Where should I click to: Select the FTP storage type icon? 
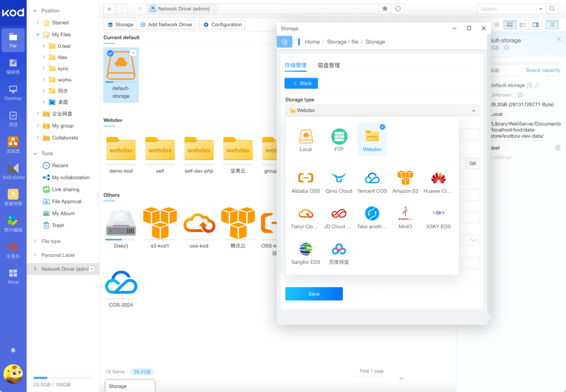click(x=339, y=137)
